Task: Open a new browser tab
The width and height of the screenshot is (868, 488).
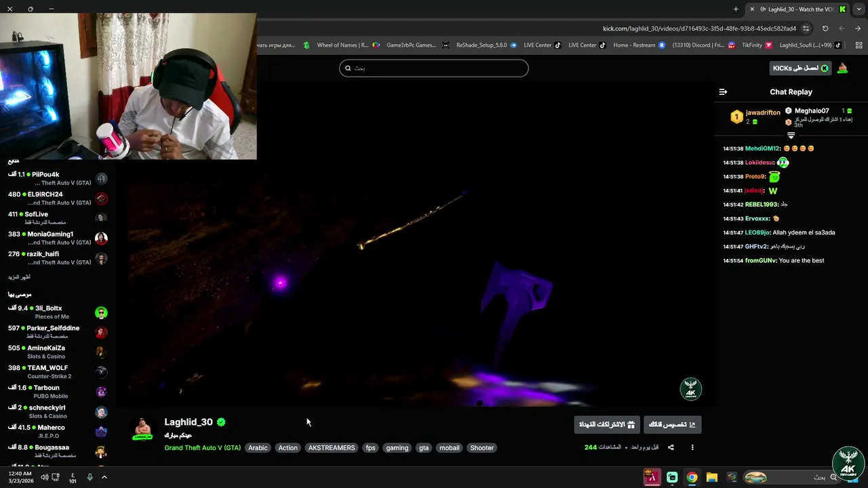Action: (736, 9)
